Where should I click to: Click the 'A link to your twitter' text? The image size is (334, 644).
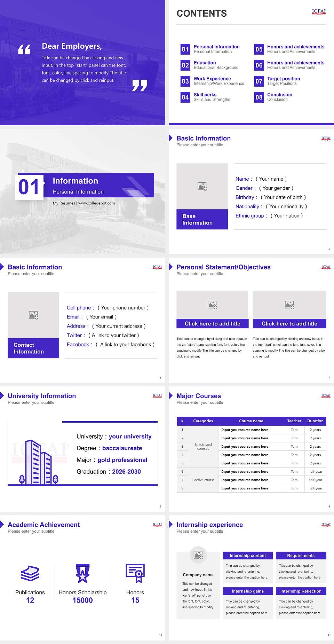tap(114, 335)
